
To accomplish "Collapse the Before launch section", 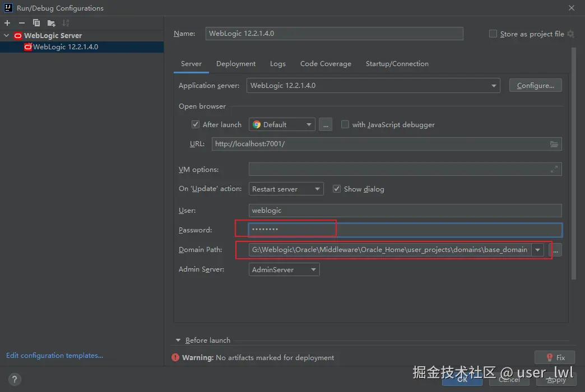I will pos(178,340).
